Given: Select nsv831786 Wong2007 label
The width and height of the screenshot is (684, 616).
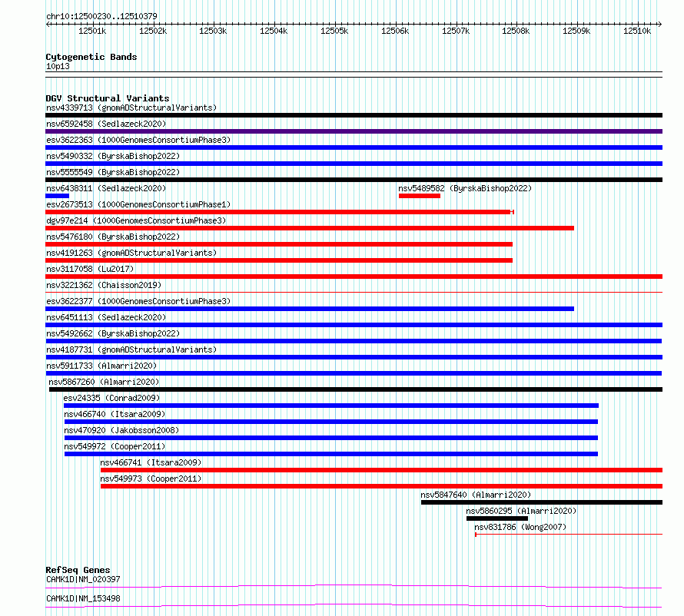Looking at the screenshot, I should point(520,527).
